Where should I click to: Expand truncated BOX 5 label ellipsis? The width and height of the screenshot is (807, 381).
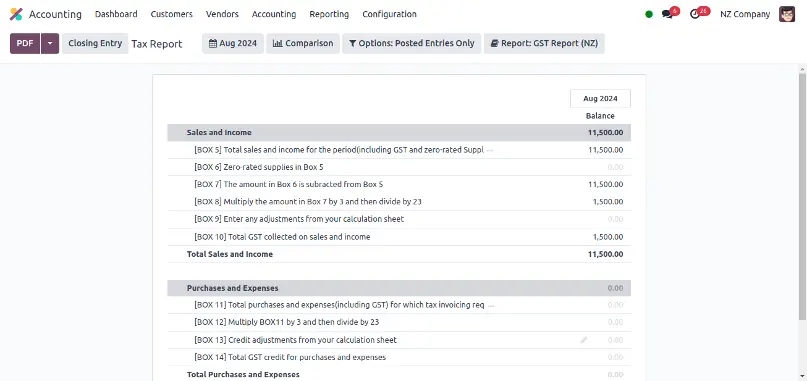coord(490,150)
